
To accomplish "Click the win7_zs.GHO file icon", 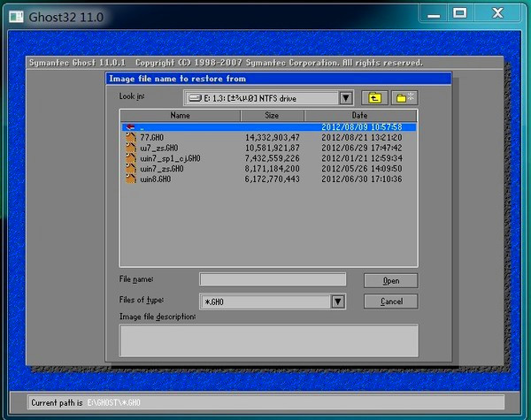I will click(x=131, y=169).
